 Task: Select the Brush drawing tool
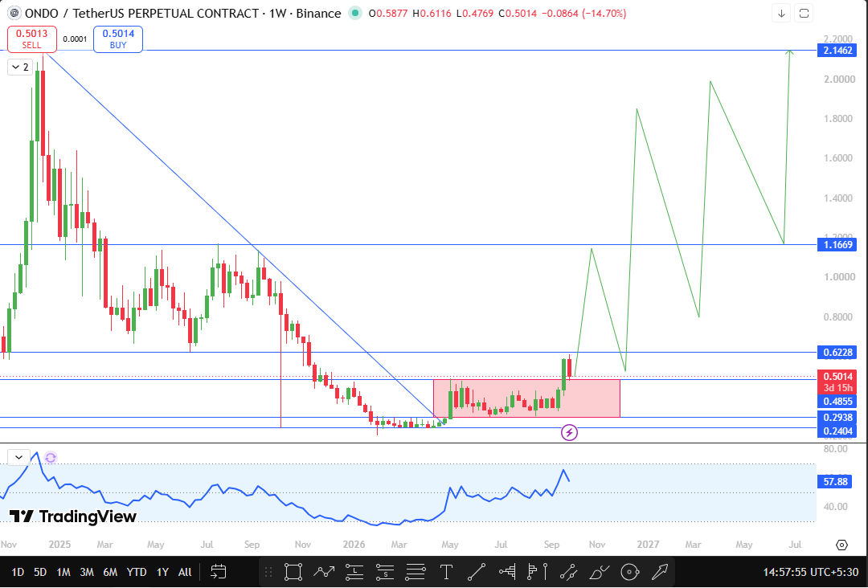pos(599,571)
